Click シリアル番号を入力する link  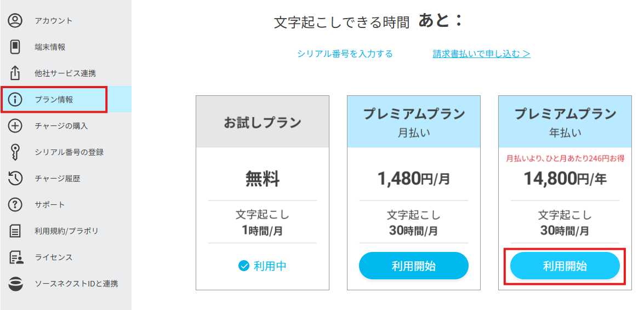point(345,54)
